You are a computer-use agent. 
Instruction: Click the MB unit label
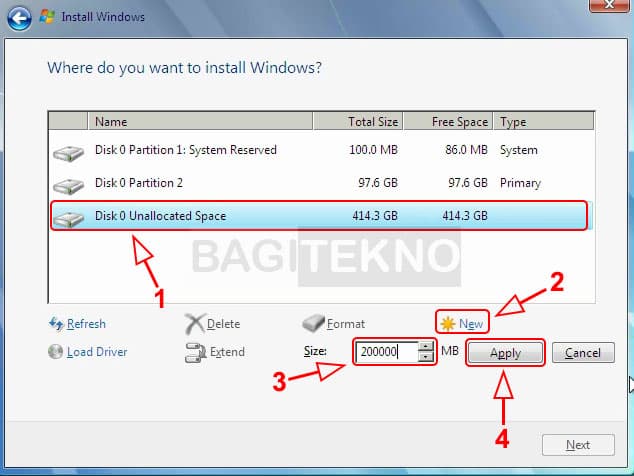point(450,351)
